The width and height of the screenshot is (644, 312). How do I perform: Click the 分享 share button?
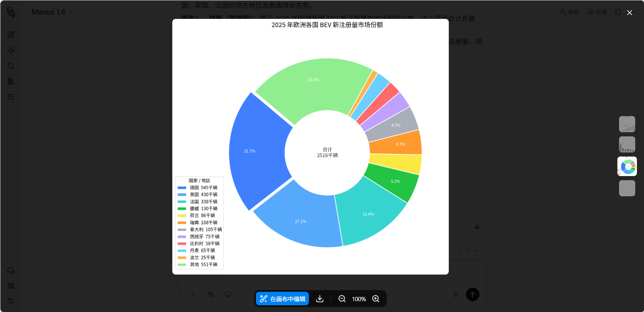[597, 12]
